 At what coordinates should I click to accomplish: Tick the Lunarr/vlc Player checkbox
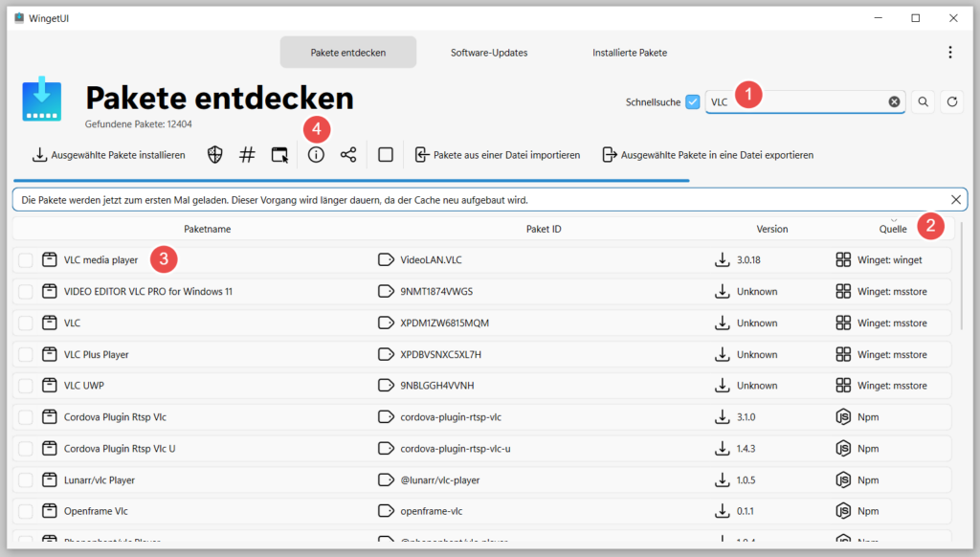26,480
